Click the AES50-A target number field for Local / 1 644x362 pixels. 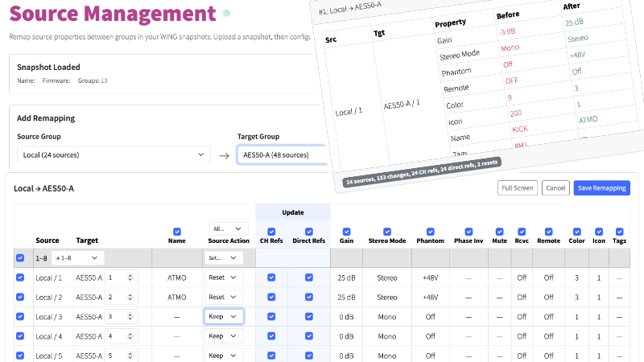[x=122, y=278]
